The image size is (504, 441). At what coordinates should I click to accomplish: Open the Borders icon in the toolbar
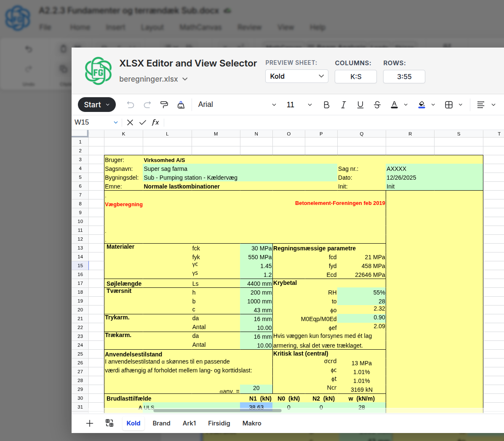click(x=450, y=104)
